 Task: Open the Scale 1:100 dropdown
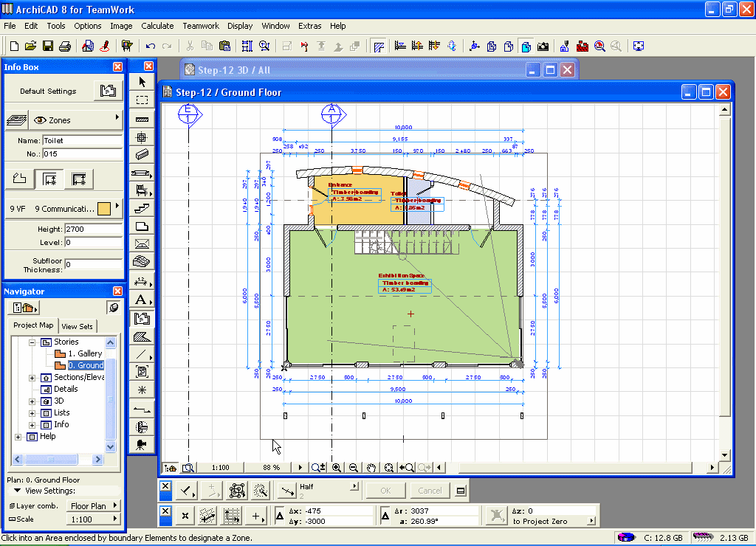tap(94, 519)
